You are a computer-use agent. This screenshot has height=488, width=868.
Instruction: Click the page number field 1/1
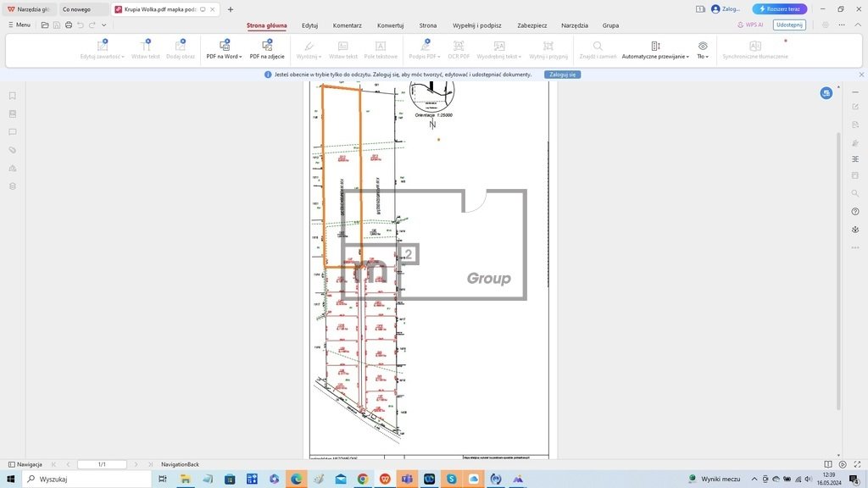[x=102, y=464]
